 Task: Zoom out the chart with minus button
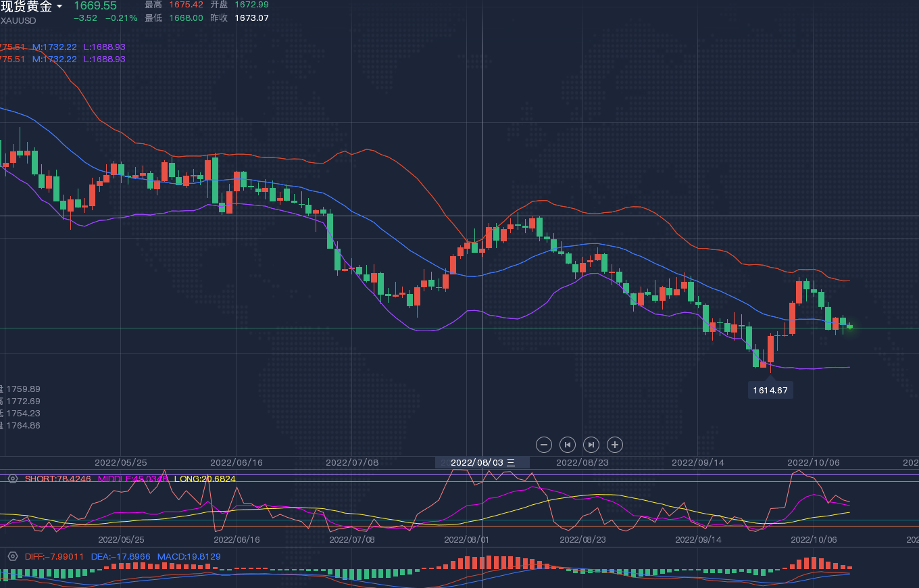point(544,445)
